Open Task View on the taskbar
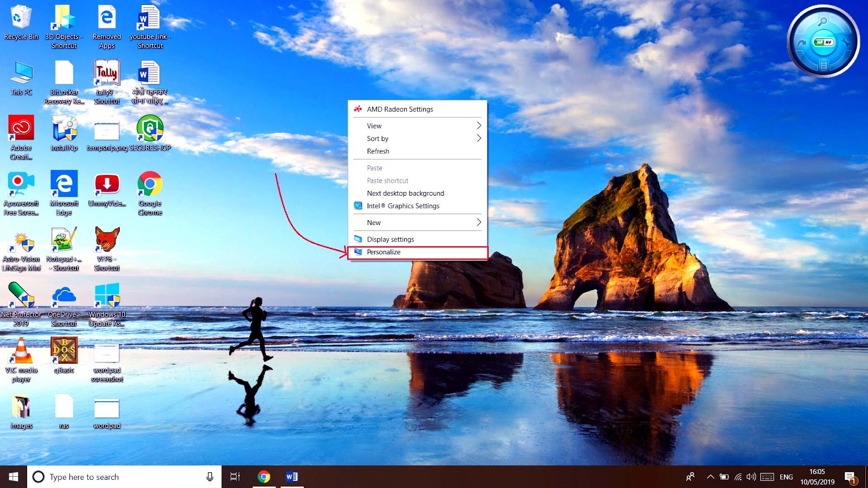 234,476
